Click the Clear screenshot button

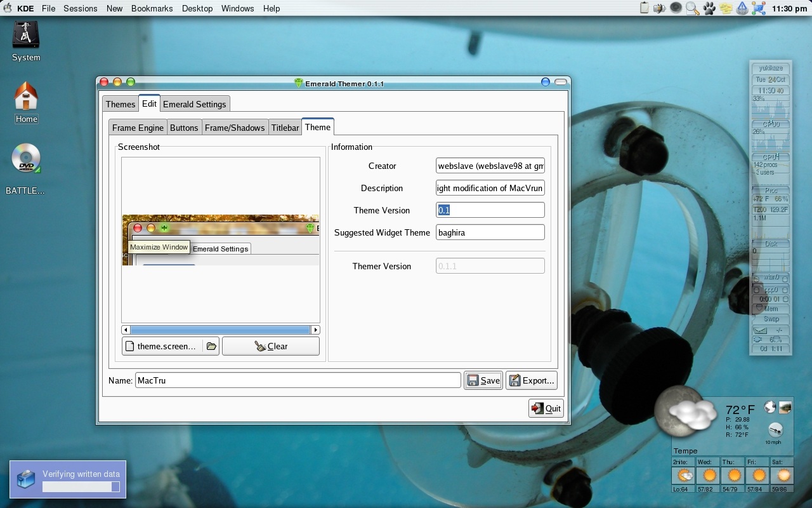pos(271,346)
